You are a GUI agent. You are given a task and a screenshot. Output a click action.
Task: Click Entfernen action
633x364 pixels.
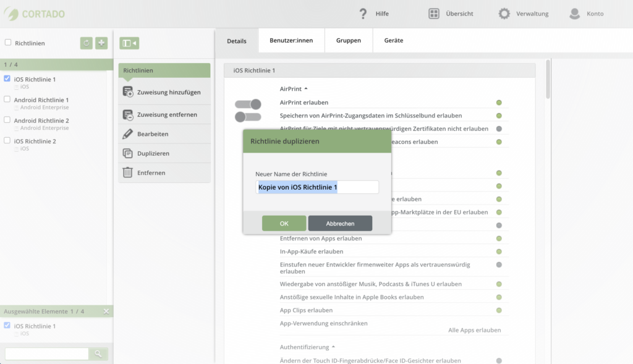(x=164, y=172)
